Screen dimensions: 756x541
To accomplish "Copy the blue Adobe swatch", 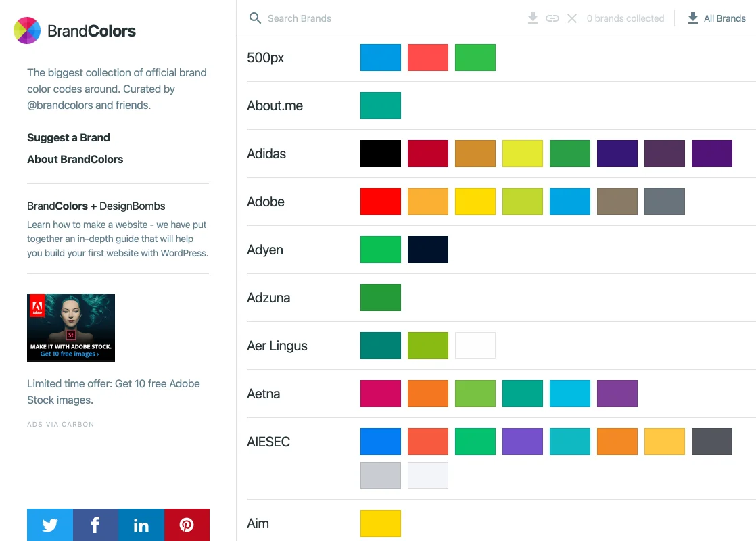I will [x=570, y=202].
